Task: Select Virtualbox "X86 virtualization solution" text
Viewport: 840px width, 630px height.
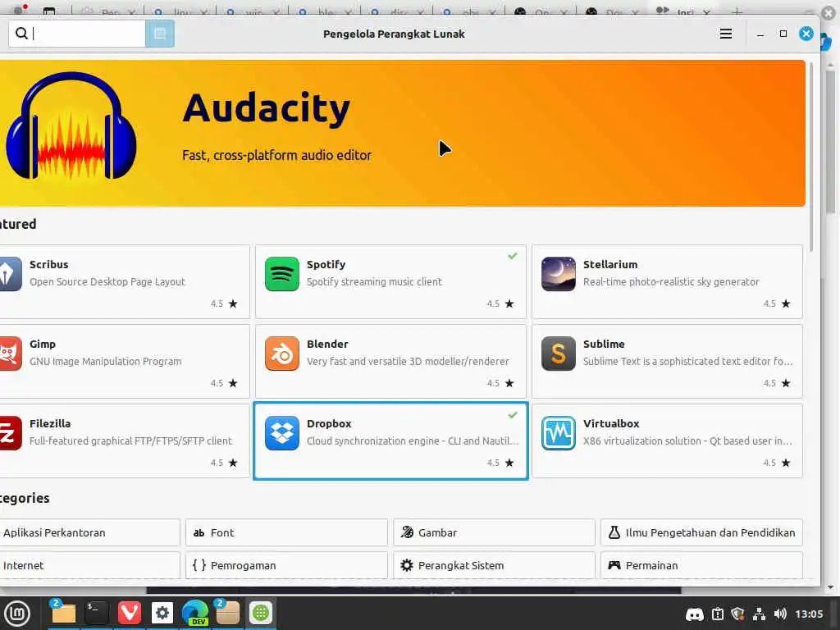Action: click(x=687, y=441)
